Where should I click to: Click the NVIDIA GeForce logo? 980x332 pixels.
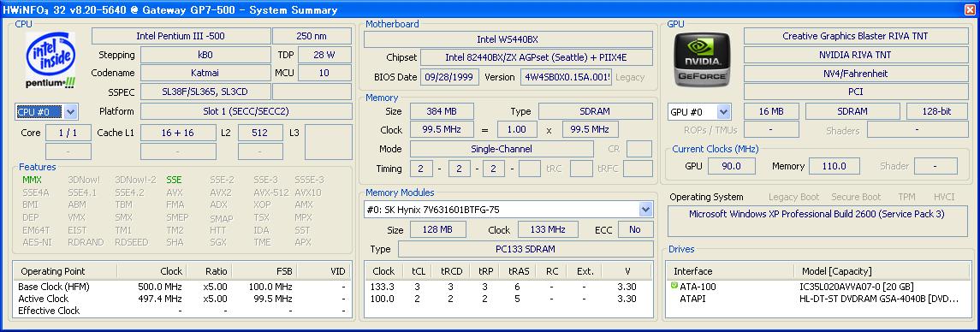click(x=701, y=59)
